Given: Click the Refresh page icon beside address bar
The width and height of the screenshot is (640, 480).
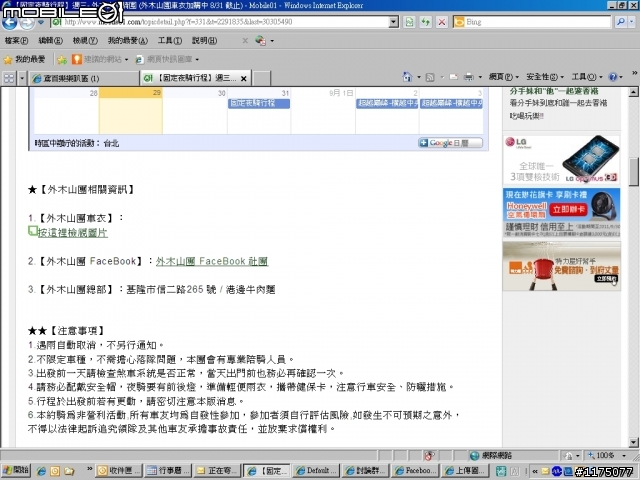Looking at the screenshot, I should point(425,22).
